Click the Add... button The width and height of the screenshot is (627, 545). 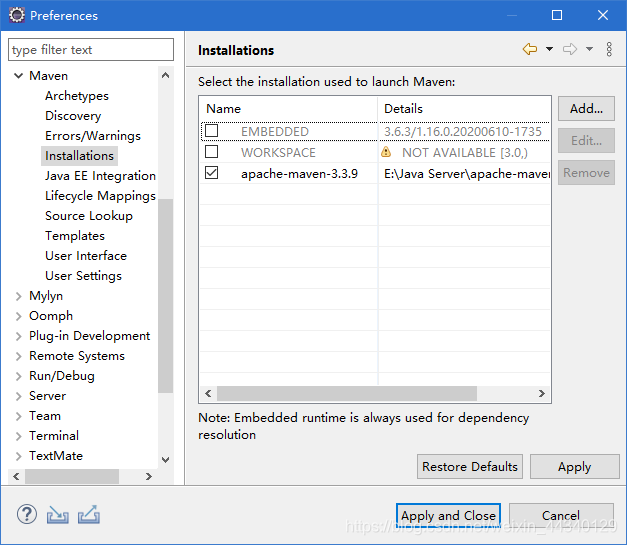586,108
